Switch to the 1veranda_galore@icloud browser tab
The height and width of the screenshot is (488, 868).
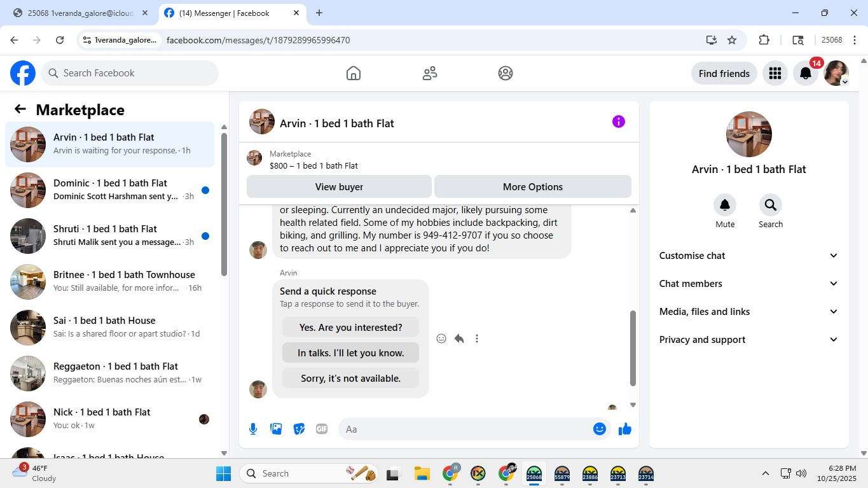(x=81, y=13)
